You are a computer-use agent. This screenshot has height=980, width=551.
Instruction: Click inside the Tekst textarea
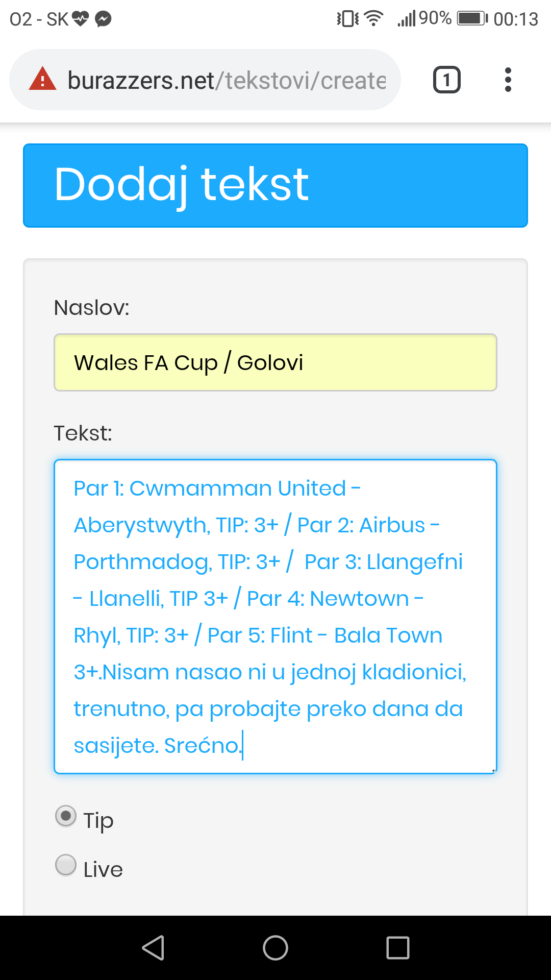pyautogui.click(x=275, y=617)
